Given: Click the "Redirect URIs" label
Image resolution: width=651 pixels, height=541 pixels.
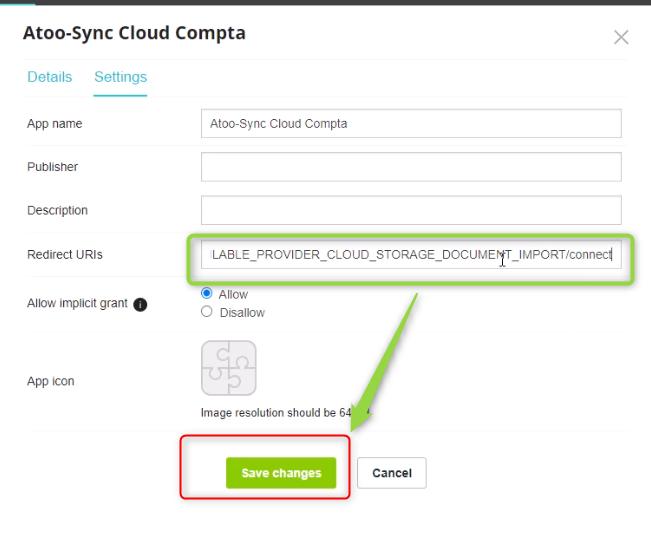Looking at the screenshot, I should coord(65,254).
